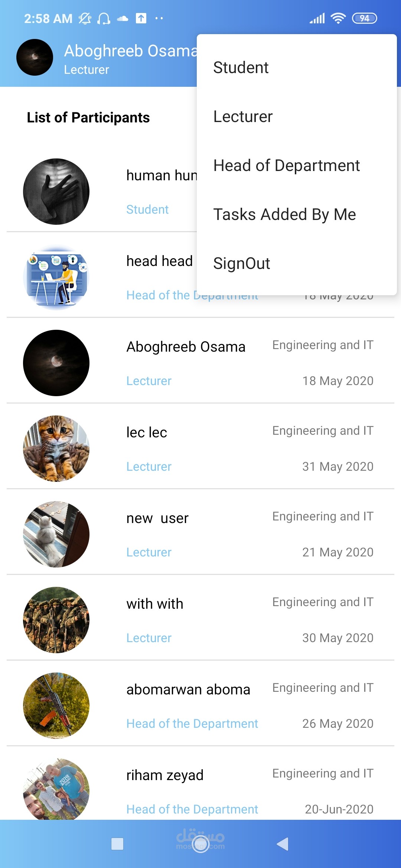Open Tasks Added By Me
This screenshot has width=401, height=868.
(x=284, y=214)
